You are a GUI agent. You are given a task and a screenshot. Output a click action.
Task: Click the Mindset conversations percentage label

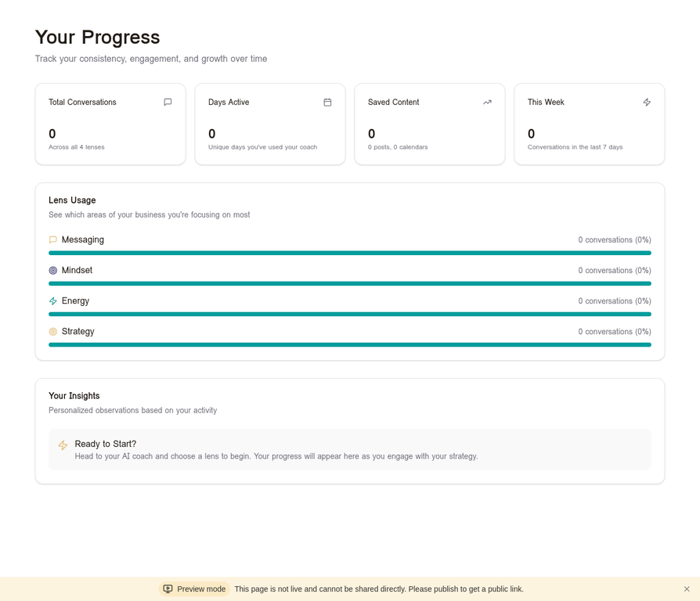pos(615,270)
